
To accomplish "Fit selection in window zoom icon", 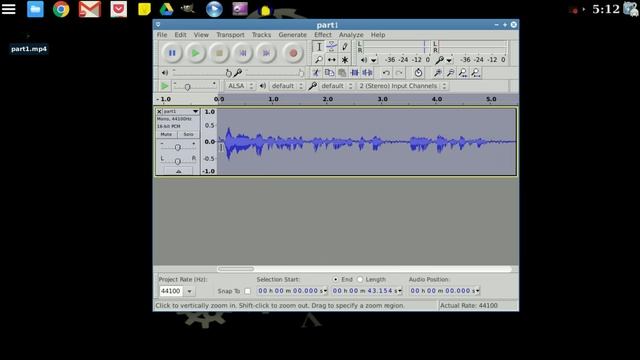I will [463, 73].
